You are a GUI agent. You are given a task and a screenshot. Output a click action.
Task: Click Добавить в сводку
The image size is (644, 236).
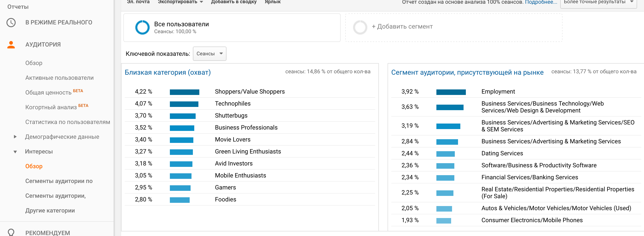tap(234, 2)
